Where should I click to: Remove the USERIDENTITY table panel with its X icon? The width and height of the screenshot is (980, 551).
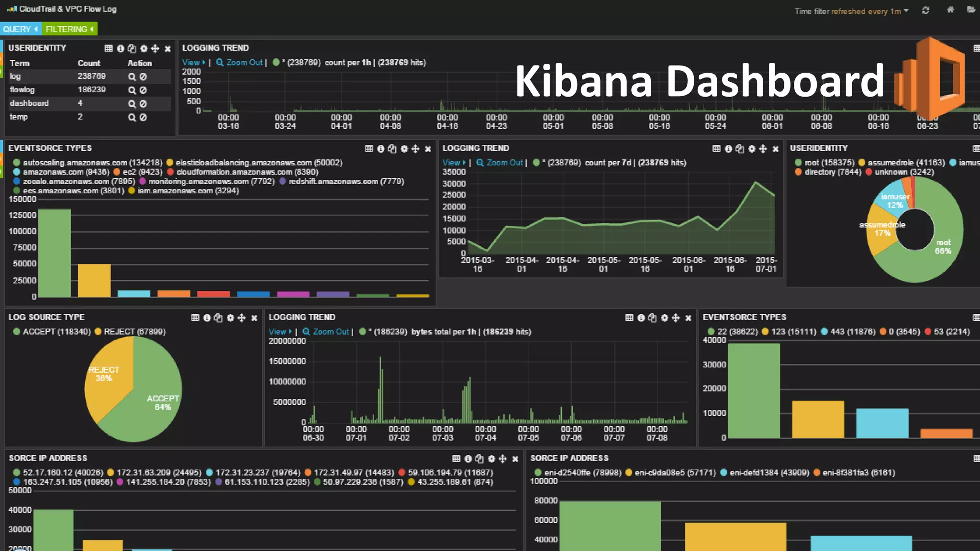coord(167,48)
